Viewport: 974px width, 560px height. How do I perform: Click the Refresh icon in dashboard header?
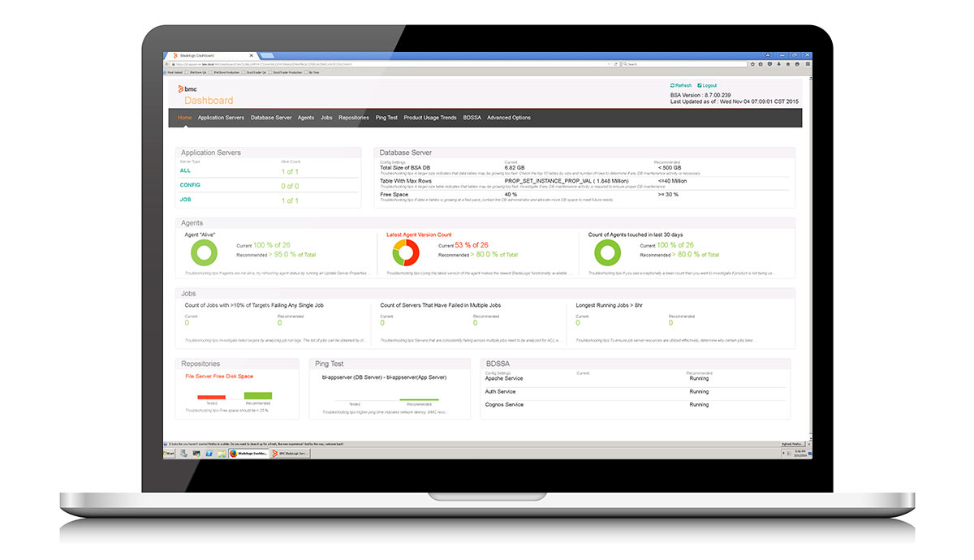[x=673, y=85]
